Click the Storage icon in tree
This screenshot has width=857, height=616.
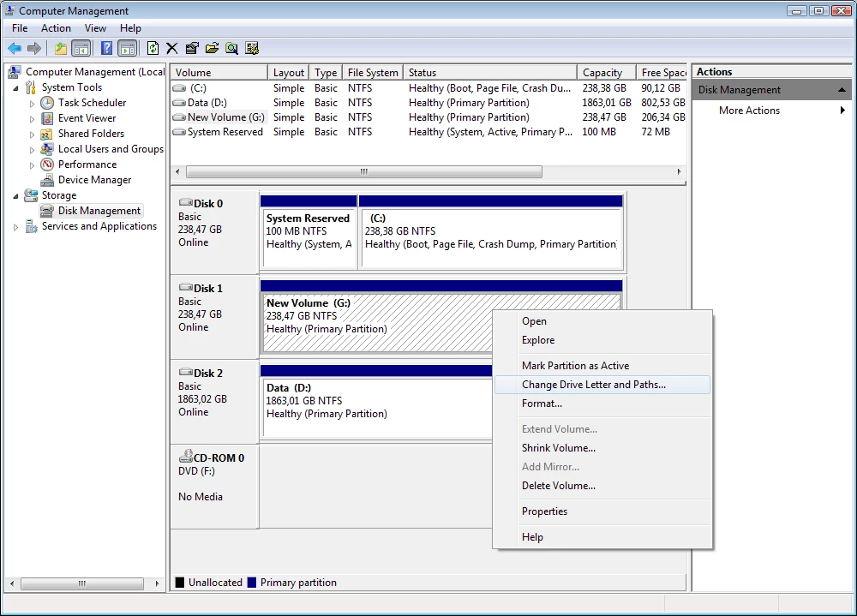click(x=31, y=195)
